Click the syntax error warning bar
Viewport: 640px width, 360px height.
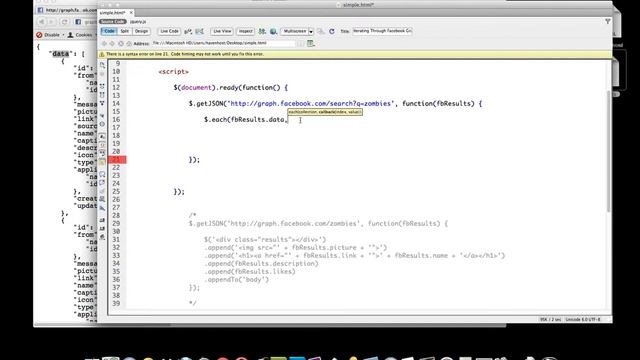[x=354, y=54]
